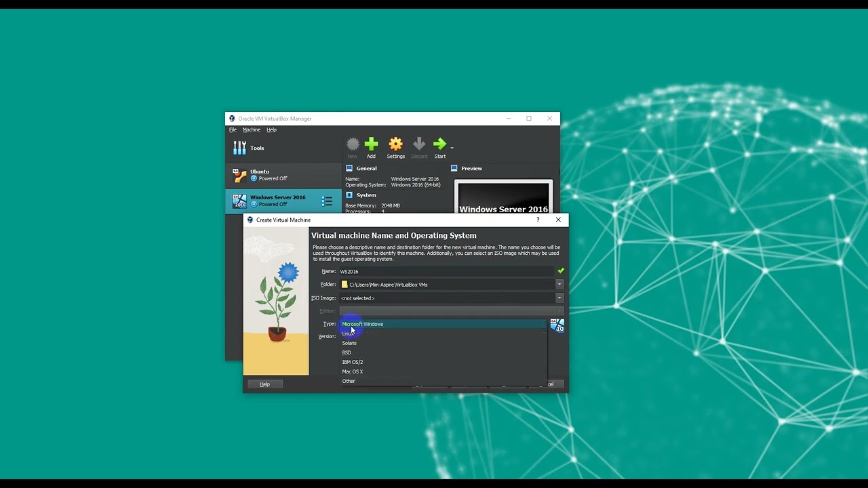Select Mac OS X from the Type list
868x488 pixels.
pos(443,371)
